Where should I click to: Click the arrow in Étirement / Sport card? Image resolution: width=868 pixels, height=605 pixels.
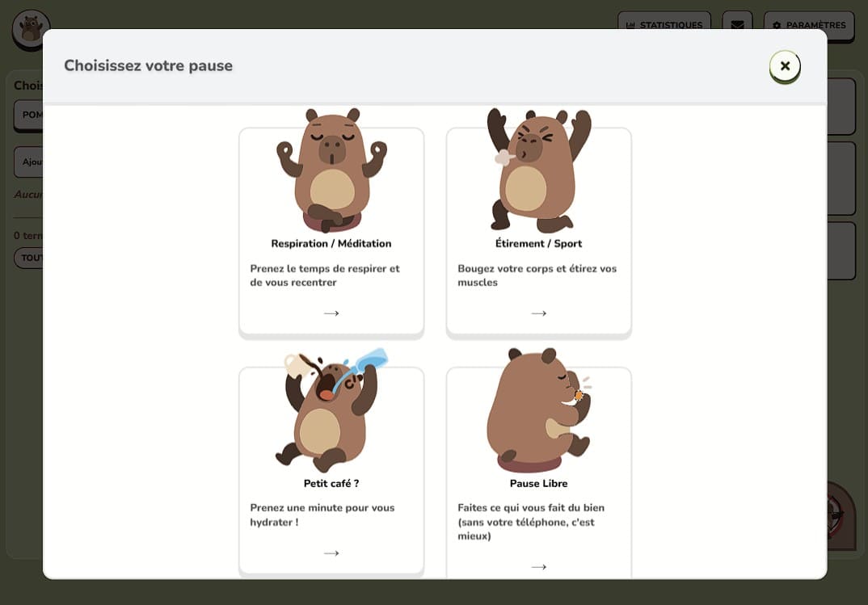pyautogui.click(x=539, y=313)
